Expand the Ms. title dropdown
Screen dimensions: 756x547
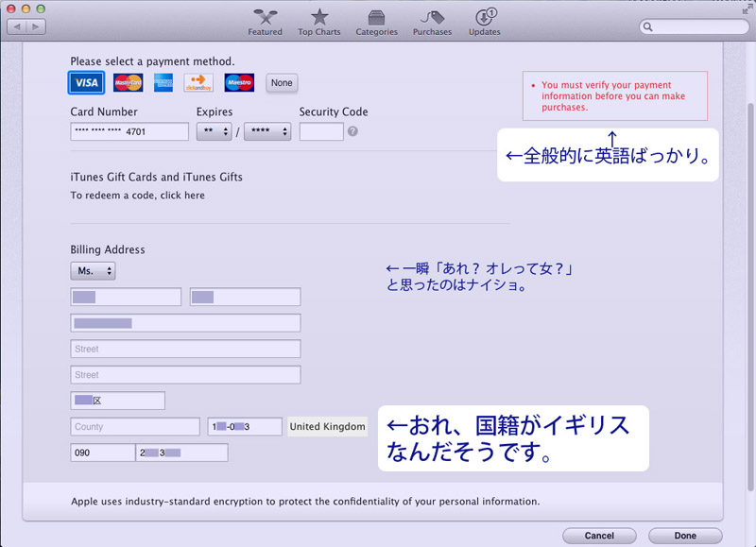[93, 271]
